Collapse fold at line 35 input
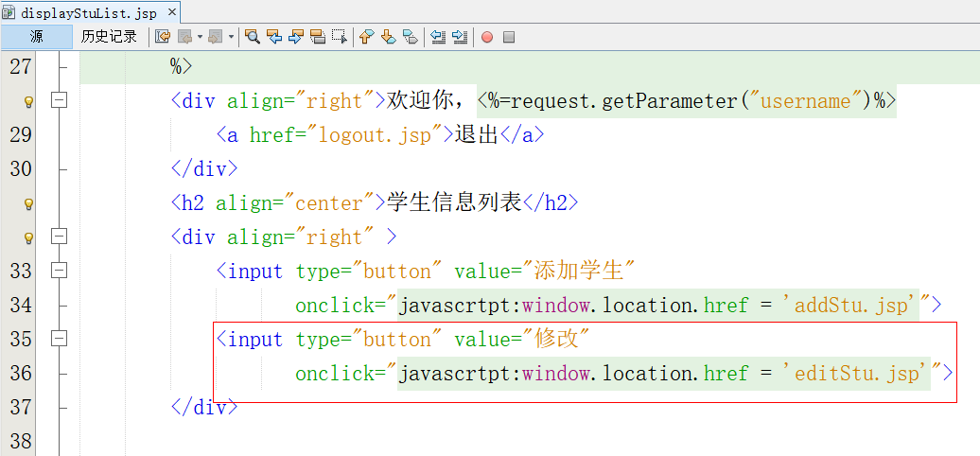This screenshot has width=980, height=456. coord(59,339)
